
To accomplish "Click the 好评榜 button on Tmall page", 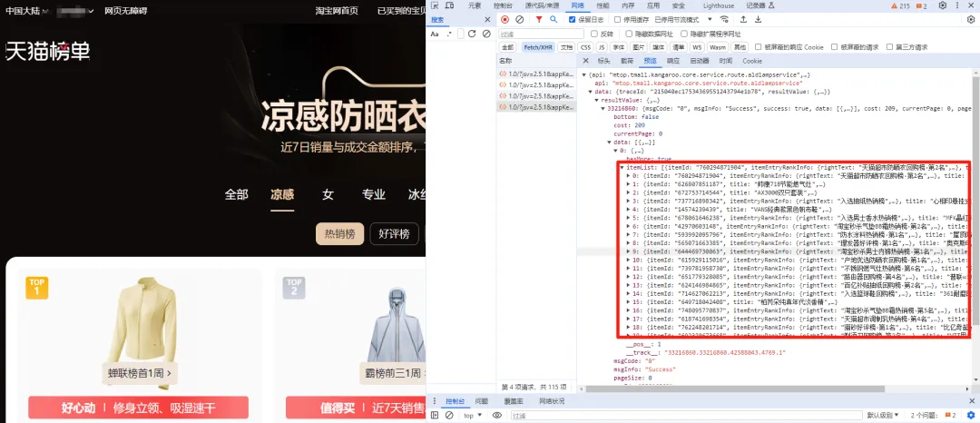I will pyautogui.click(x=395, y=234).
